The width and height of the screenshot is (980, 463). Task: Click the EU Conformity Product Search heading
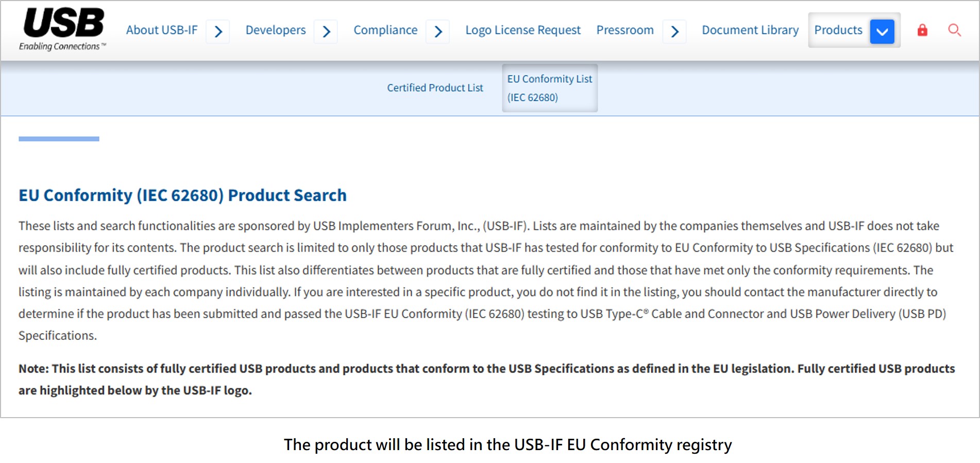(182, 195)
